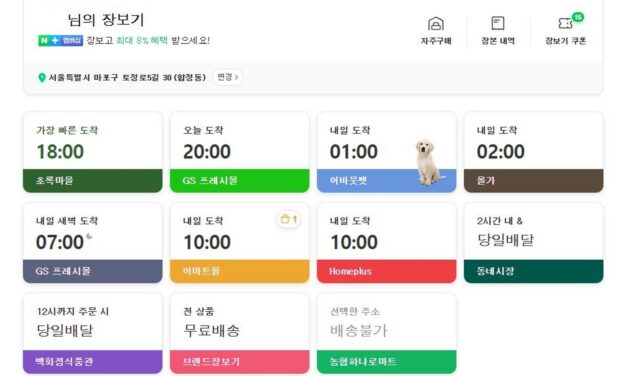Select the GS 프레시몰 20:00 today card
The width and height of the screenshot is (627, 376).
(x=240, y=152)
